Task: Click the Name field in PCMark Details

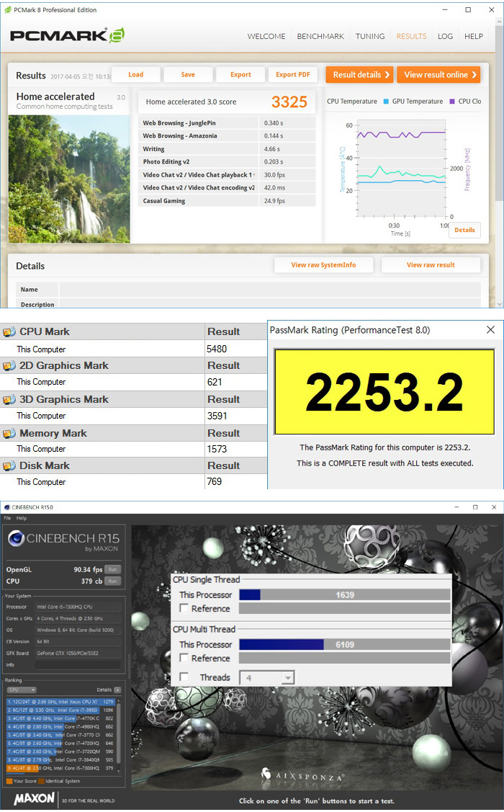Action: click(269, 290)
